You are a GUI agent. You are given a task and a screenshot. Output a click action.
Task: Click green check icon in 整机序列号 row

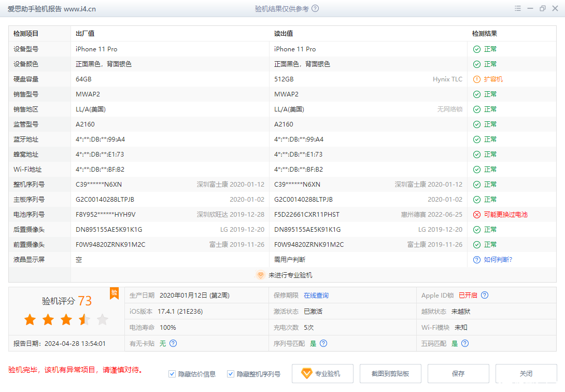[x=477, y=185]
